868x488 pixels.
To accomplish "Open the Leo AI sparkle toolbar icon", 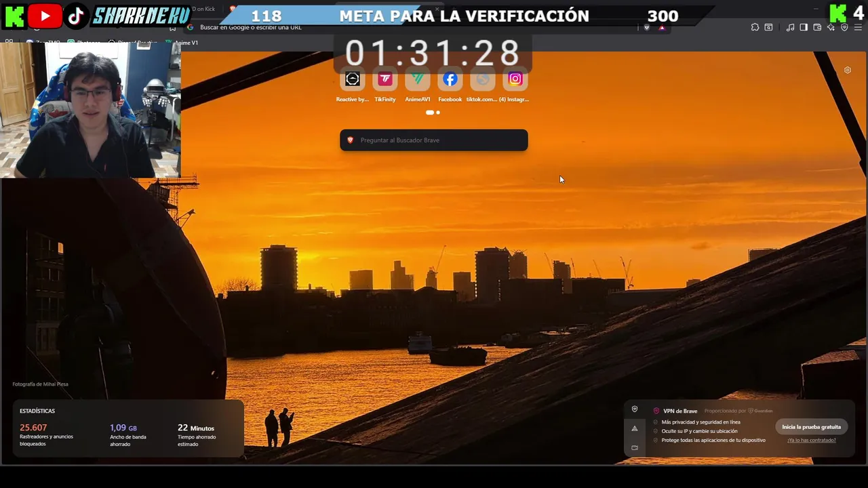I will click(x=831, y=27).
